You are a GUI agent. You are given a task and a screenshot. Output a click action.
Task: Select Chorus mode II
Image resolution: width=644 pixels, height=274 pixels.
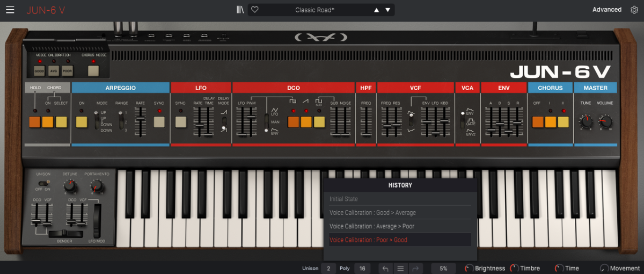[x=563, y=122]
